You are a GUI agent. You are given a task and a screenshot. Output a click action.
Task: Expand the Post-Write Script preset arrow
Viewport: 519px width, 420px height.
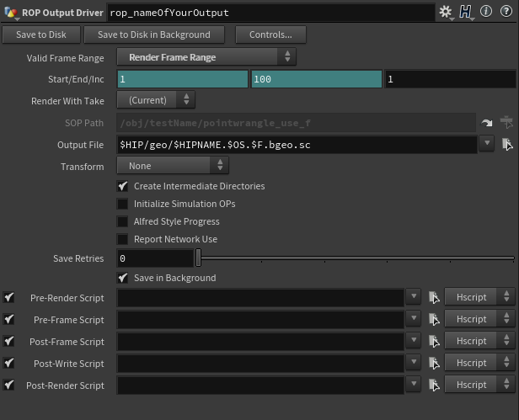414,362
